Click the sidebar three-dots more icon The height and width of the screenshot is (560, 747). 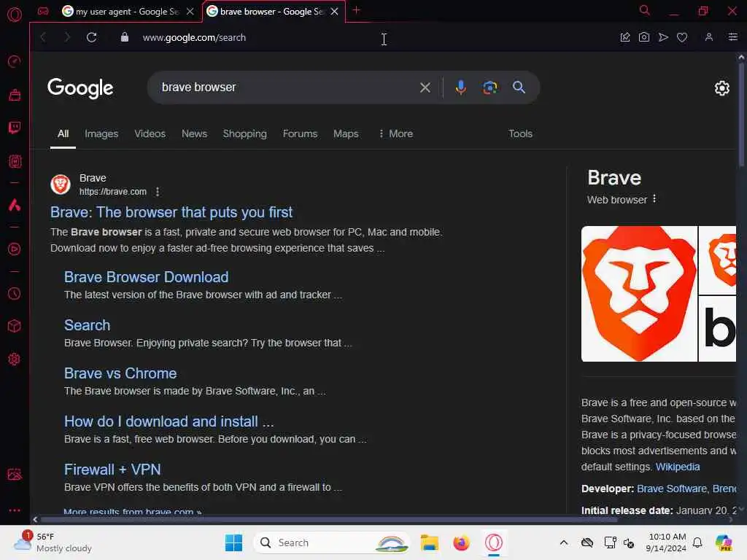coord(15,510)
